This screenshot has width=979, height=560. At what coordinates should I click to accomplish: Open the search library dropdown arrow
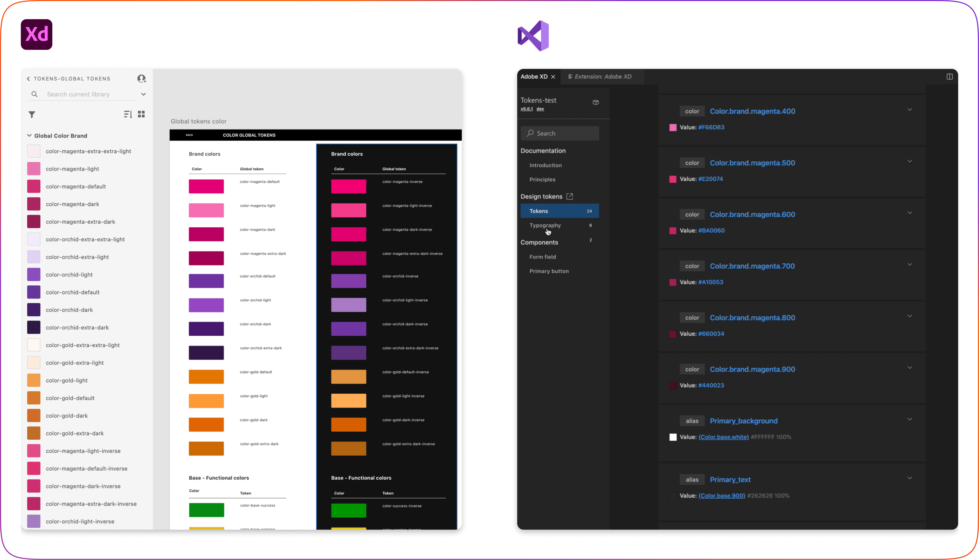[x=143, y=94]
